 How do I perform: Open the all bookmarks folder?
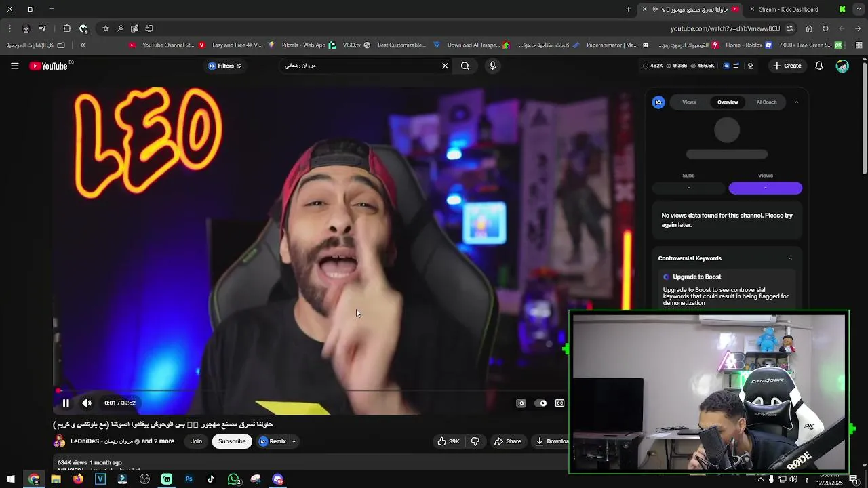36,45
